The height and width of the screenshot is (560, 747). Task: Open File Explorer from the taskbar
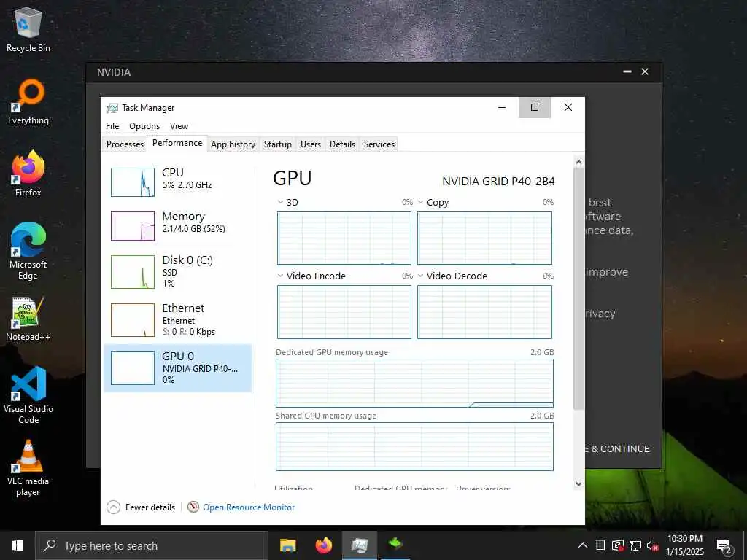pyautogui.click(x=287, y=545)
